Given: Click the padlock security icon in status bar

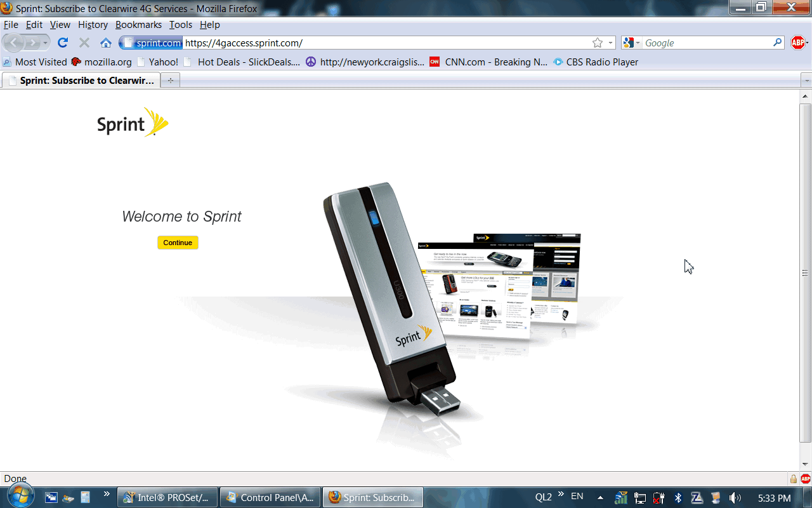Looking at the screenshot, I should tap(793, 479).
